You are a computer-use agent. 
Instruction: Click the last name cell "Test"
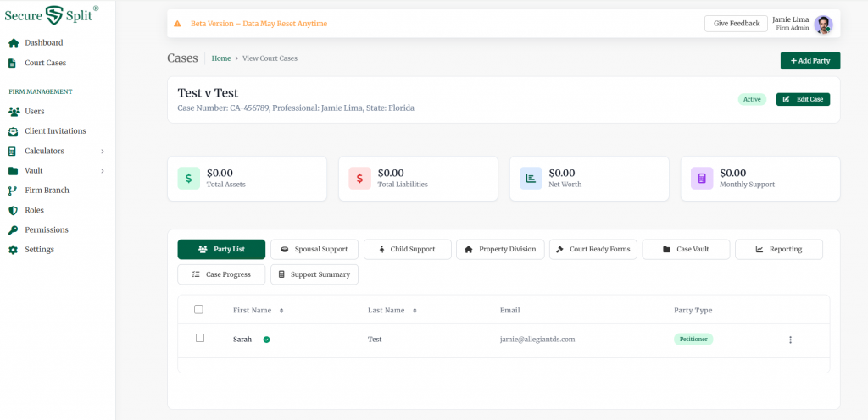375,340
